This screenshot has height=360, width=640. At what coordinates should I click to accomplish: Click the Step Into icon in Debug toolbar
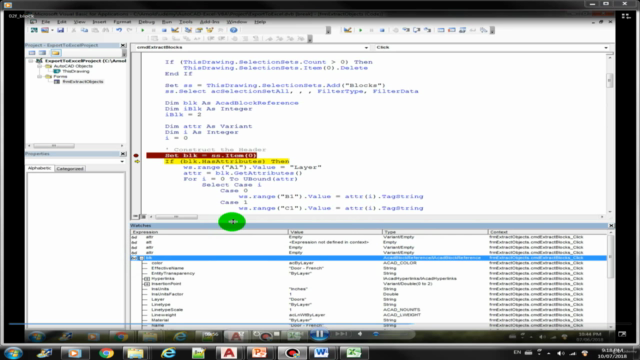[x=406, y=30]
